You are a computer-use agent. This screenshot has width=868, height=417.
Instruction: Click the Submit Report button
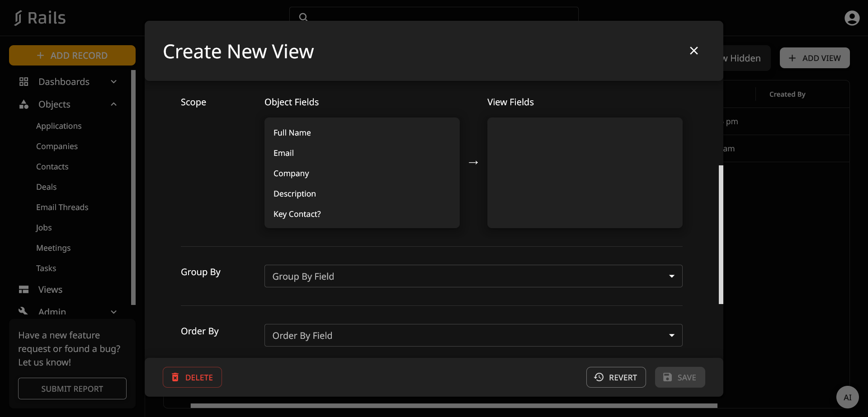pos(72,389)
